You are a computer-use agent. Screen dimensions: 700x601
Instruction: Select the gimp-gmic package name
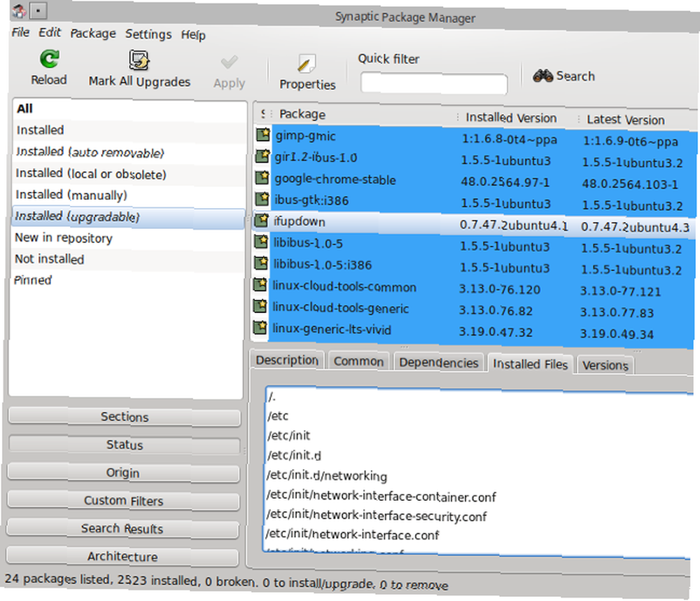coord(305,136)
